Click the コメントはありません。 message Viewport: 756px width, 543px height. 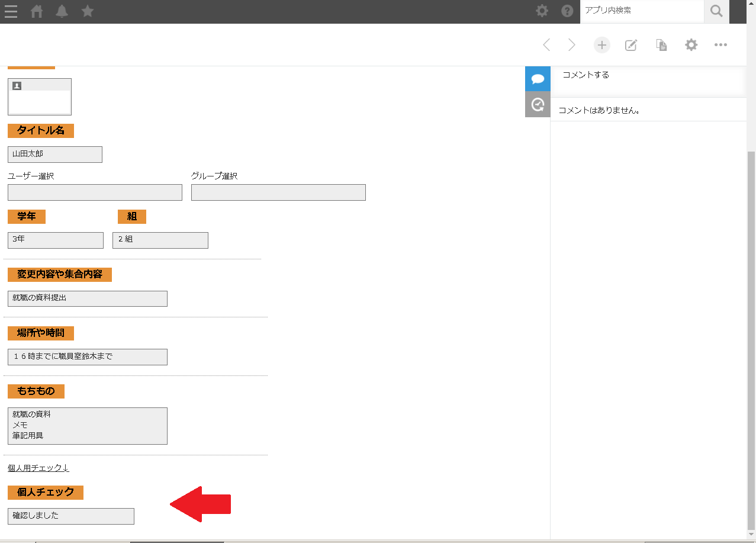pos(599,111)
